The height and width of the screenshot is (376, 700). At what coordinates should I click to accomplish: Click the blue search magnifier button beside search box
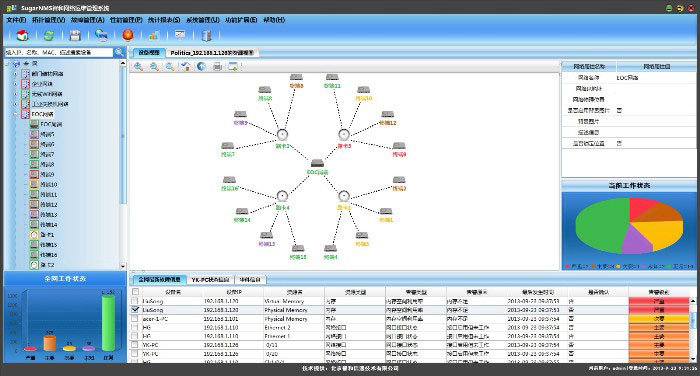coord(119,52)
